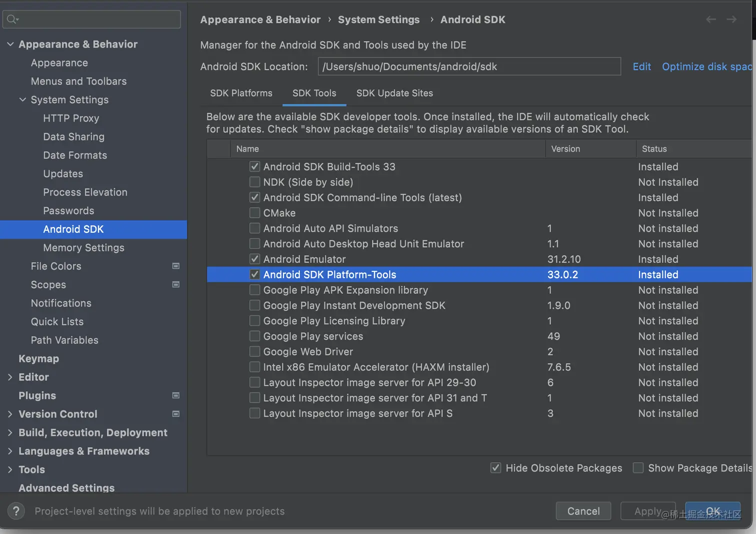Click the project-level icon beside Plugins
This screenshot has width=756, height=534.
pyautogui.click(x=176, y=395)
